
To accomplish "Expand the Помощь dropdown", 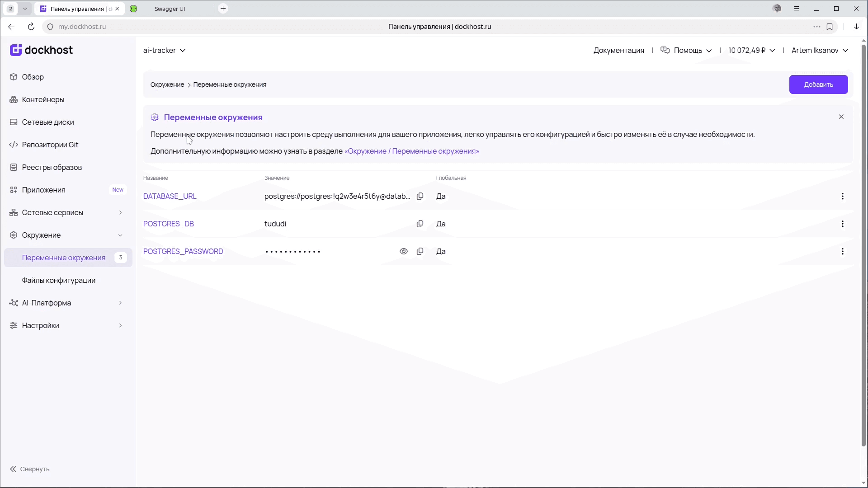I will coord(686,50).
